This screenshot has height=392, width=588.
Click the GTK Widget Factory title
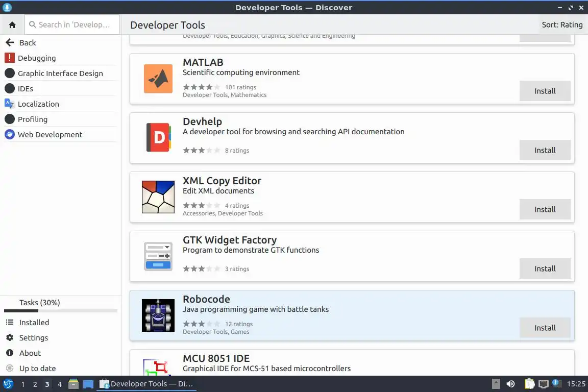[x=230, y=240]
